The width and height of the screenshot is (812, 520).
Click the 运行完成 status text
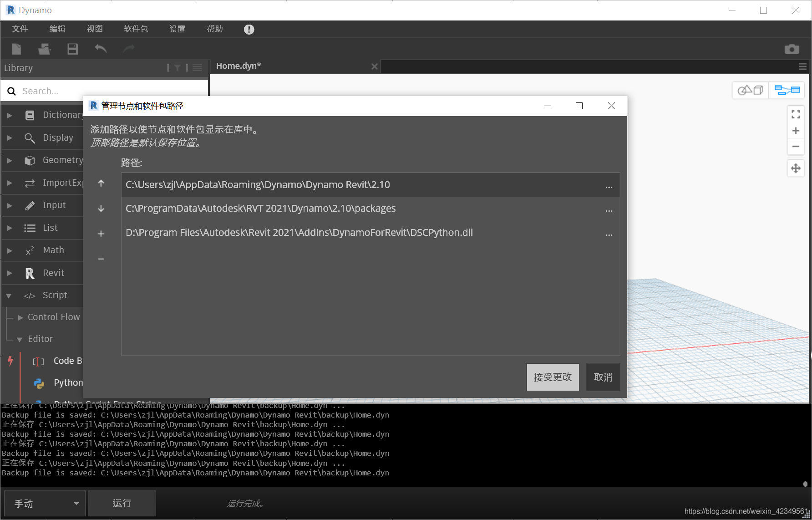pos(246,504)
